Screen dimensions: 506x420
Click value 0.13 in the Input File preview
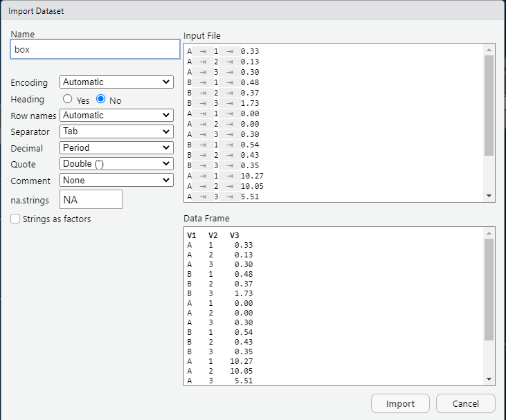250,62
